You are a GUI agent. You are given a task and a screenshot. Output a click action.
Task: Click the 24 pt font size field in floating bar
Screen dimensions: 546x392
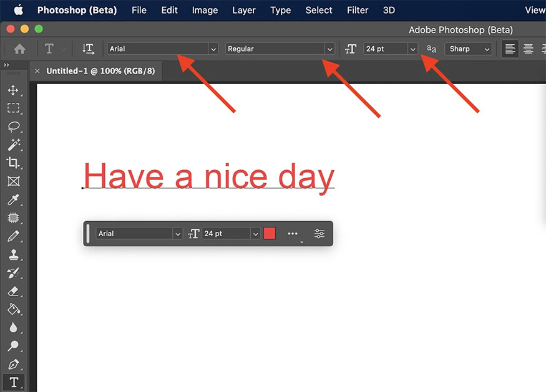(226, 234)
